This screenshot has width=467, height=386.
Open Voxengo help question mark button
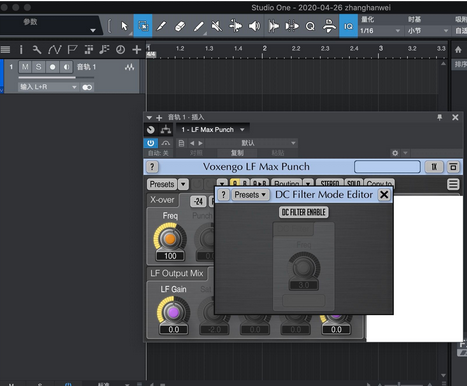point(152,167)
